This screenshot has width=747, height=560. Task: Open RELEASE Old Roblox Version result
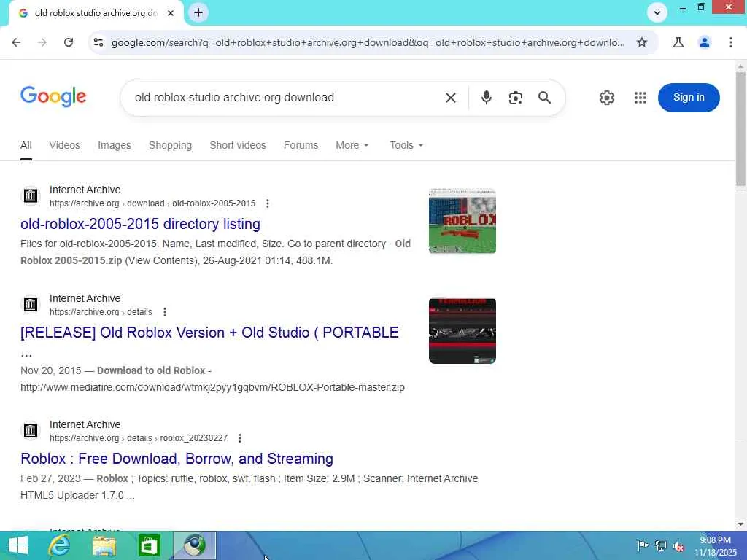coord(209,332)
